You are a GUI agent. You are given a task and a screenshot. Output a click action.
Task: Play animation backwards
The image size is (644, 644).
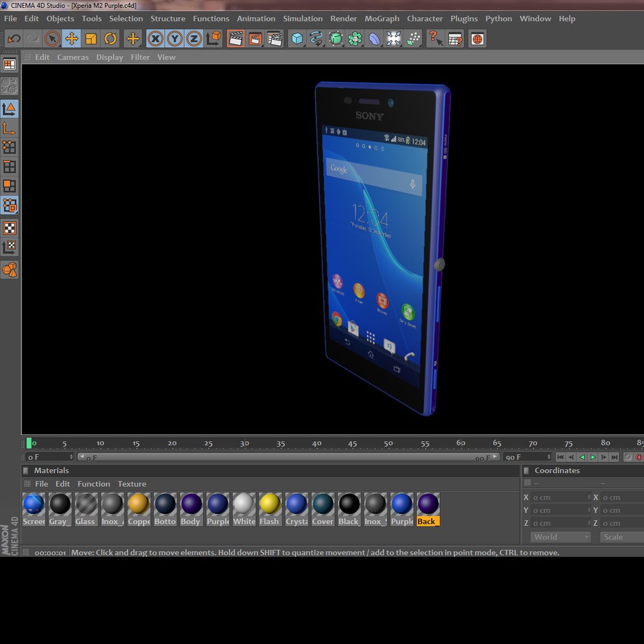click(582, 457)
